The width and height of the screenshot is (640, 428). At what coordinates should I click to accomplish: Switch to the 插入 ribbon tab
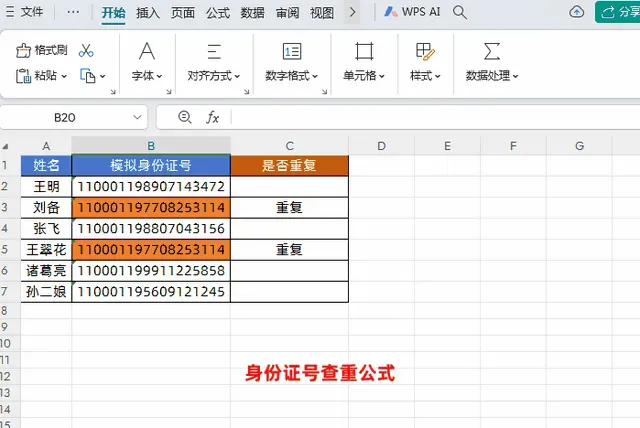point(148,13)
